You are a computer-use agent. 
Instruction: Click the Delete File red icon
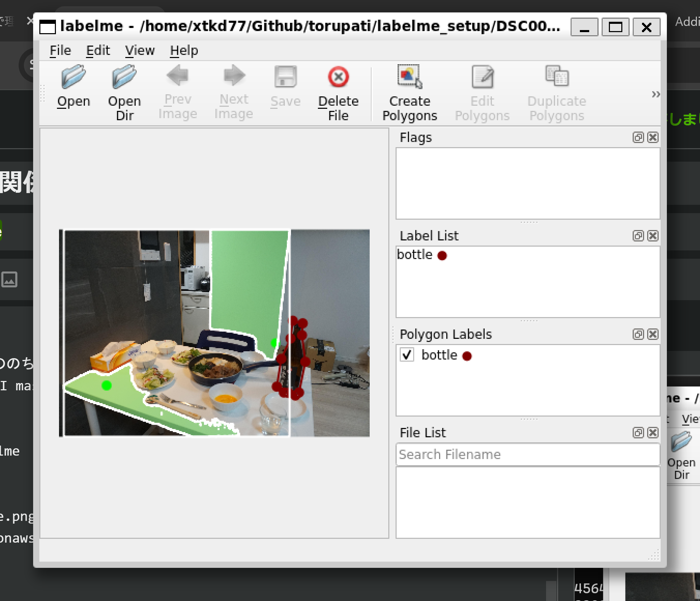pyautogui.click(x=338, y=77)
